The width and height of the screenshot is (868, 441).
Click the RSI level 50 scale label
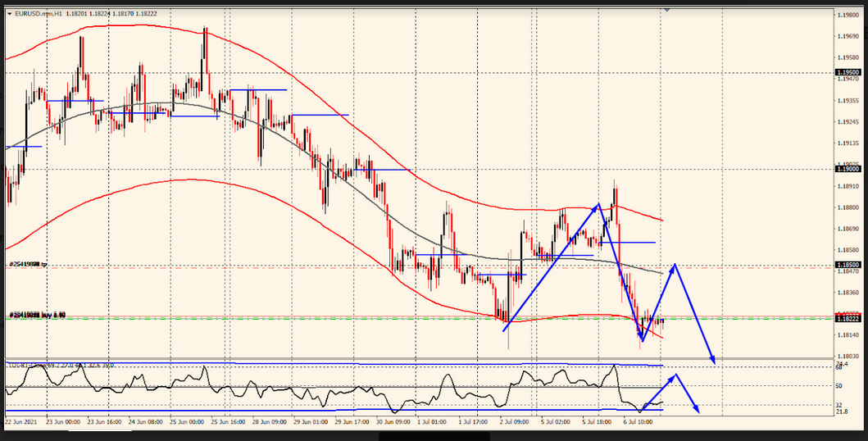point(839,385)
